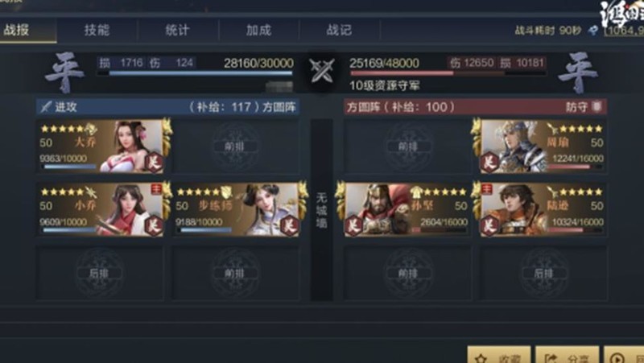The image size is (644, 363).
Task: Click the coordinate location link
Action: (623, 31)
